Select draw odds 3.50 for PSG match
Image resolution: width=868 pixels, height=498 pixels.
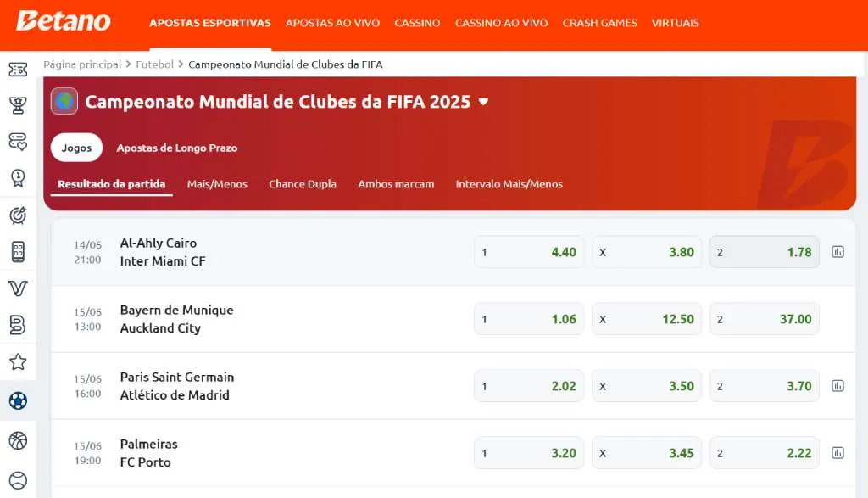(x=647, y=385)
